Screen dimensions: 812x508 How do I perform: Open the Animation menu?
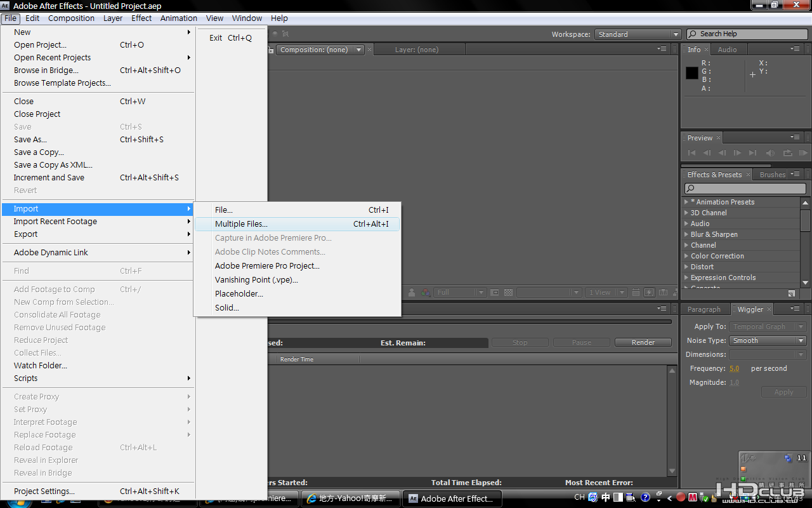[178, 18]
